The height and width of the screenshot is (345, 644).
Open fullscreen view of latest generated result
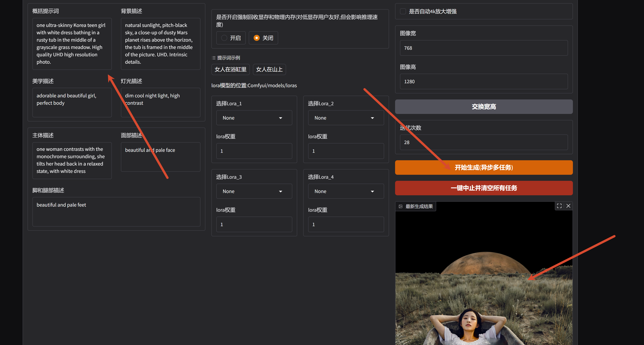[559, 206]
